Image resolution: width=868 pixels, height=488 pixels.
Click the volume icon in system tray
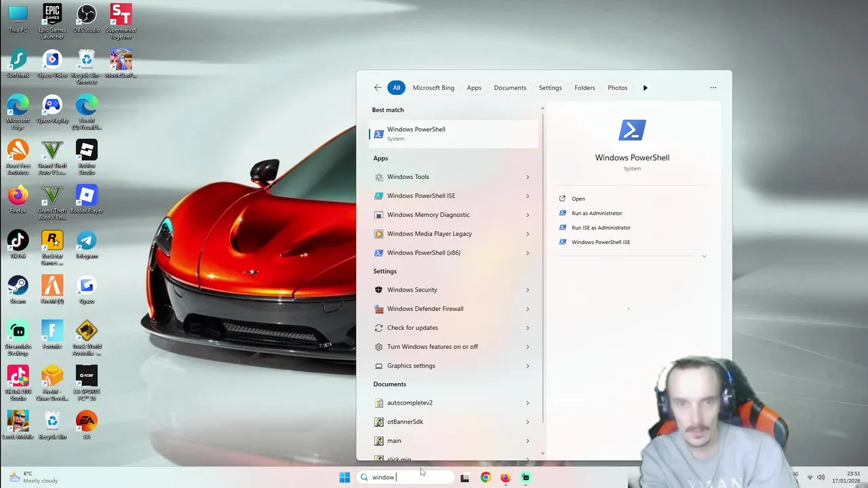tap(821, 477)
